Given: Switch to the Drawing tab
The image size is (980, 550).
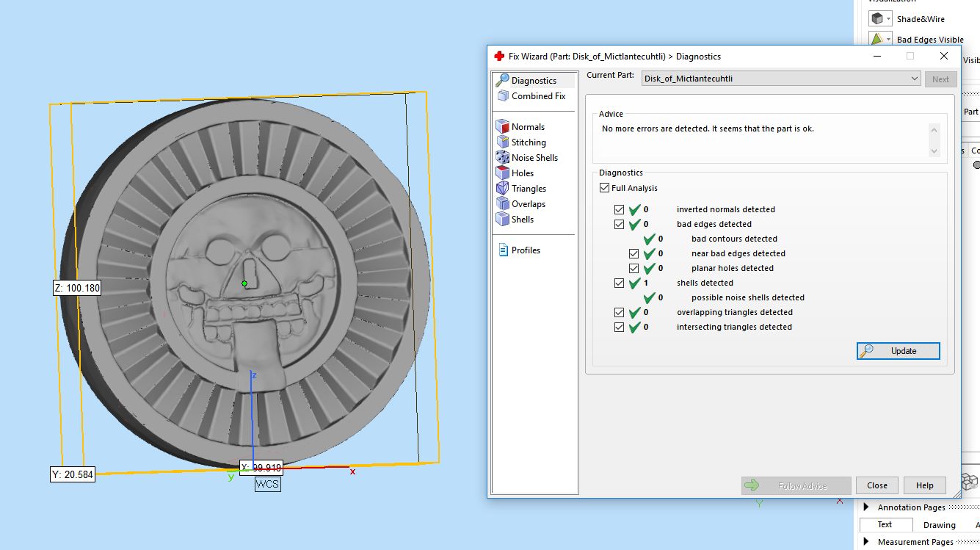Looking at the screenshot, I should [x=939, y=525].
